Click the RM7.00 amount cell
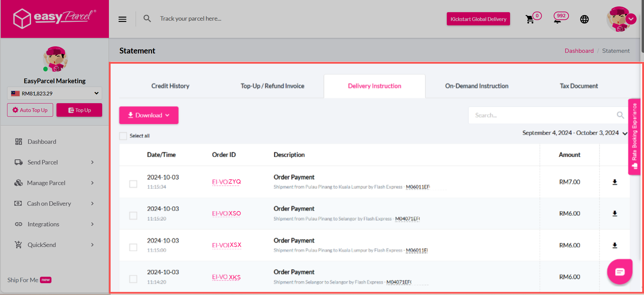 (570, 182)
